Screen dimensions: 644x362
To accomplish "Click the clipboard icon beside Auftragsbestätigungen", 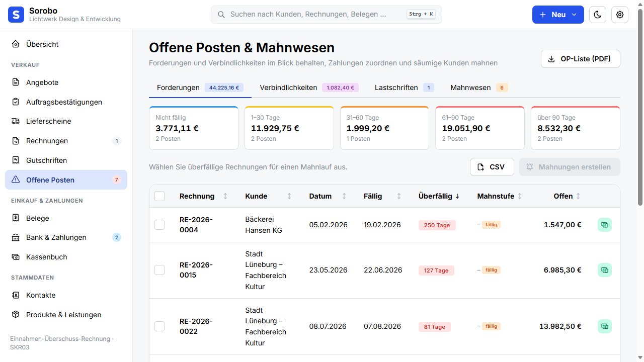I will [16, 102].
